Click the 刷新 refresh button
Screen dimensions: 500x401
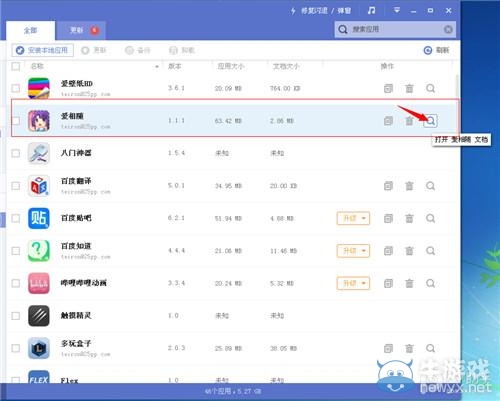(436, 50)
